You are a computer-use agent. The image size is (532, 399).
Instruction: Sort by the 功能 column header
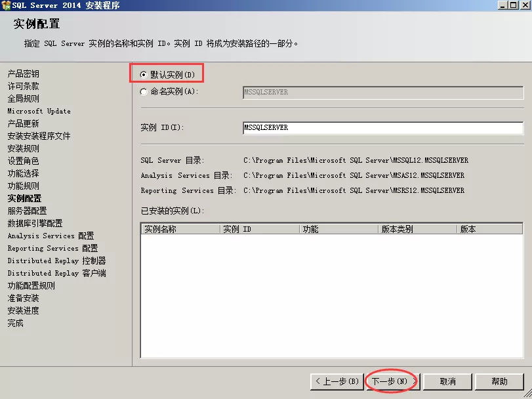[338, 229]
